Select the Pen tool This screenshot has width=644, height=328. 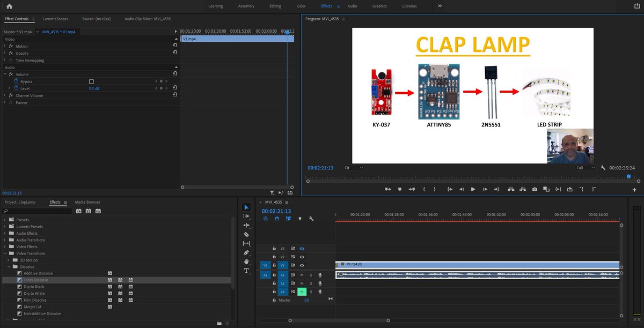coord(246,252)
